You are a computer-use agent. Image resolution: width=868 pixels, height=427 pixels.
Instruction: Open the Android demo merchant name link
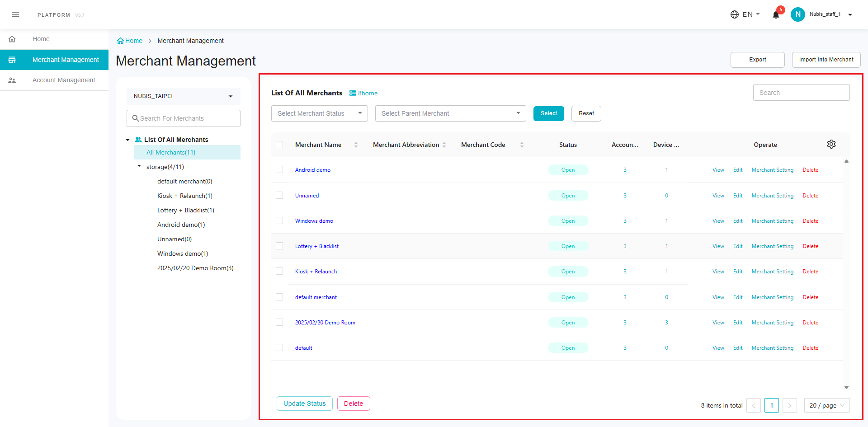point(313,170)
